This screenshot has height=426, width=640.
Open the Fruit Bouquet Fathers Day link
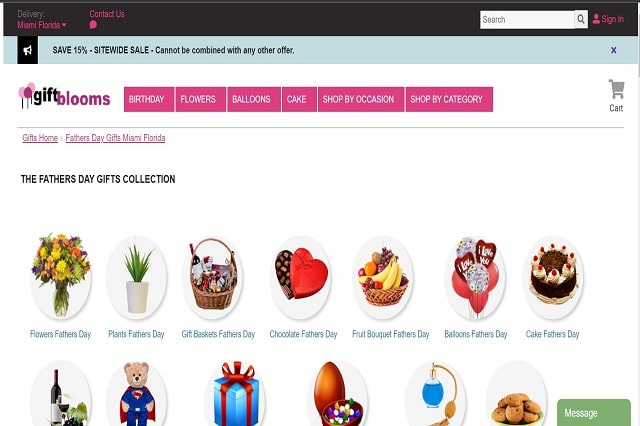coord(391,334)
